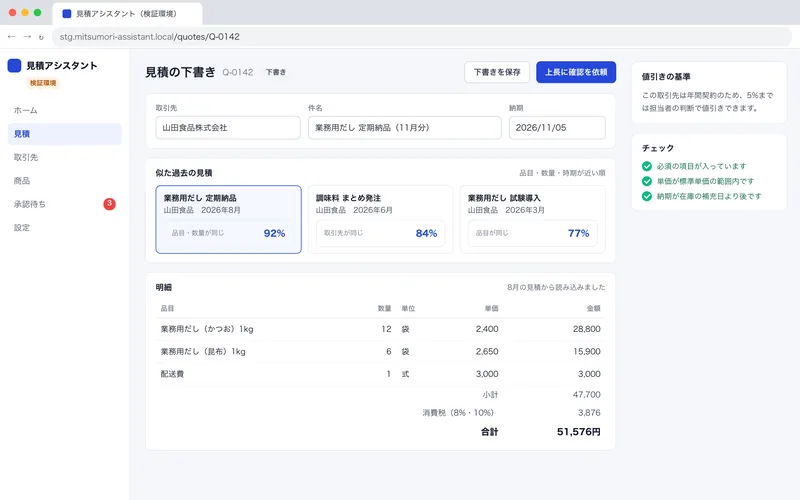Image resolution: width=800 pixels, height=500 pixels.
Task: Click the 品目 column header
Action: point(167,308)
